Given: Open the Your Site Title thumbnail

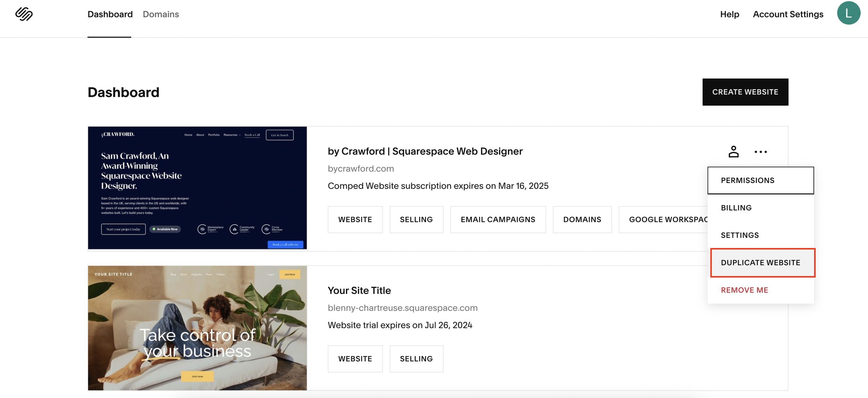Looking at the screenshot, I should 197,328.
